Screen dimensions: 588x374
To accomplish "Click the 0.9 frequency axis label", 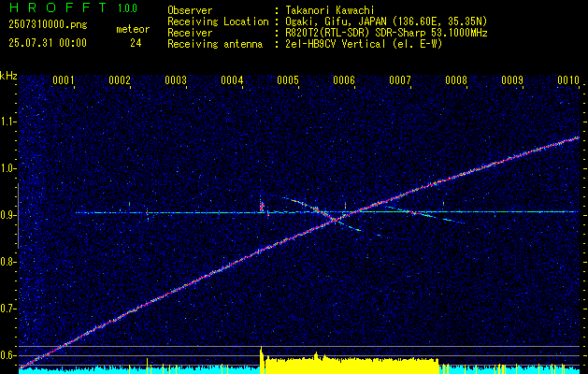I will [7, 215].
